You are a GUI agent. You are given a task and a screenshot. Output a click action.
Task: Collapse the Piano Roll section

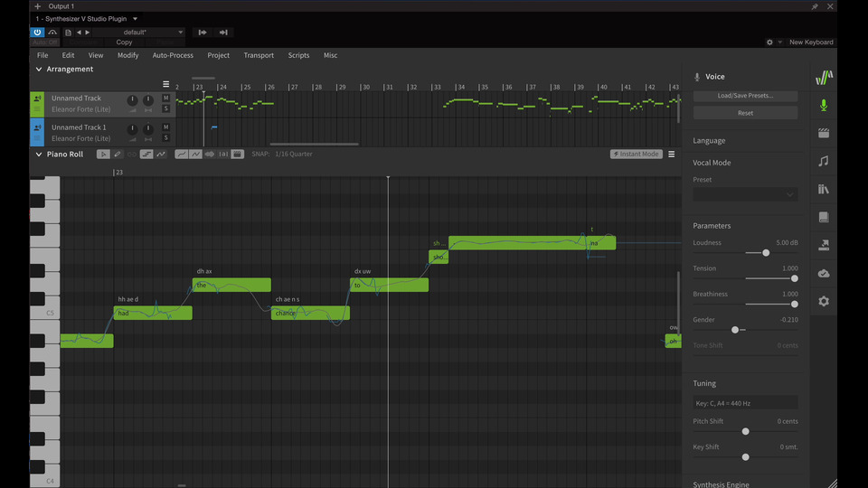point(39,155)
